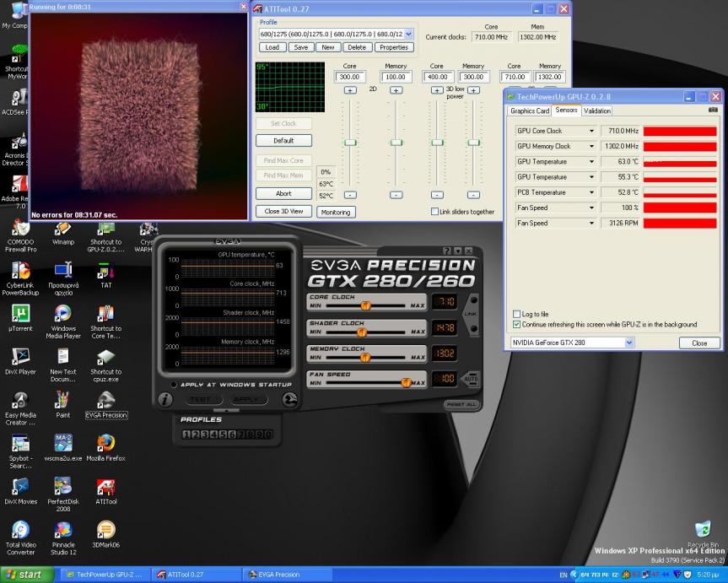Select the Recycle Bin icon
Viewport: 728px width, 583px height.
click(x=703, y=533)
